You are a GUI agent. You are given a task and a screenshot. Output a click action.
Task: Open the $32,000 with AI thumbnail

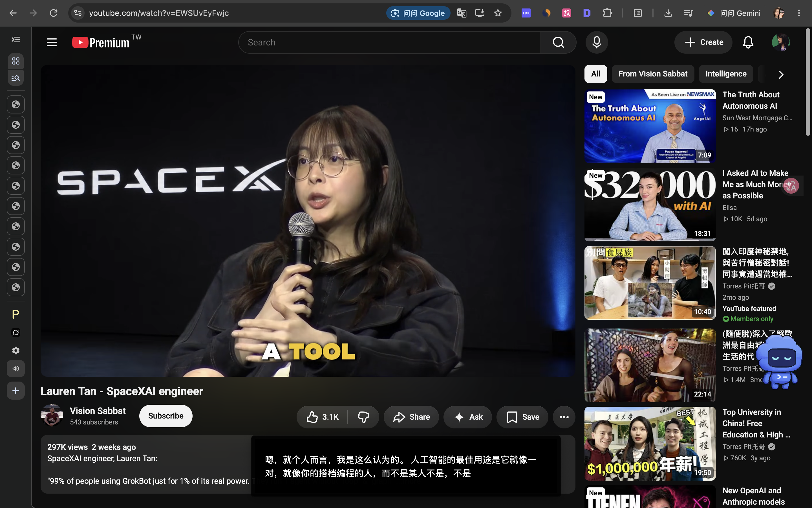point(650,204)
